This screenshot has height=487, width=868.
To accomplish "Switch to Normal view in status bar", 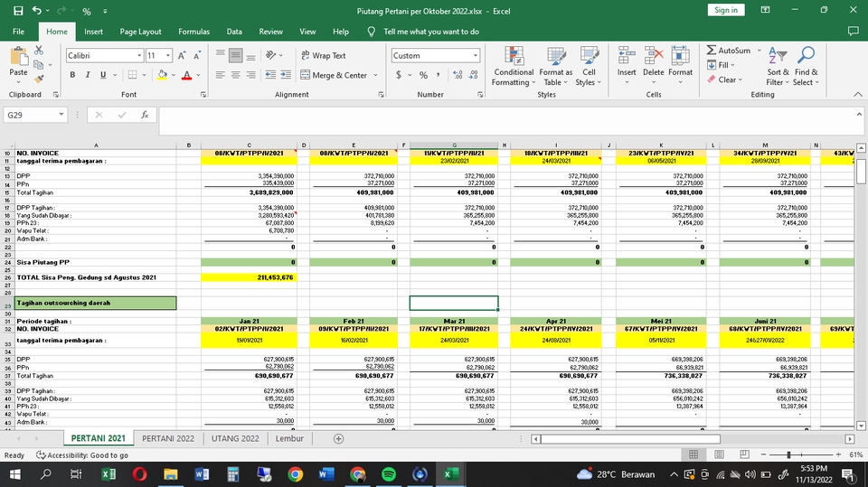I will [693, 454].
